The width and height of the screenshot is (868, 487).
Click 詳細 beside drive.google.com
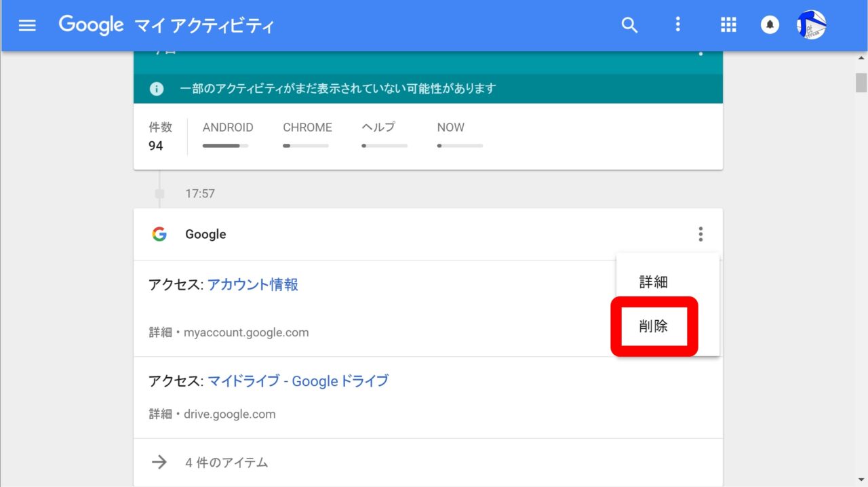[x=160, y=414]
